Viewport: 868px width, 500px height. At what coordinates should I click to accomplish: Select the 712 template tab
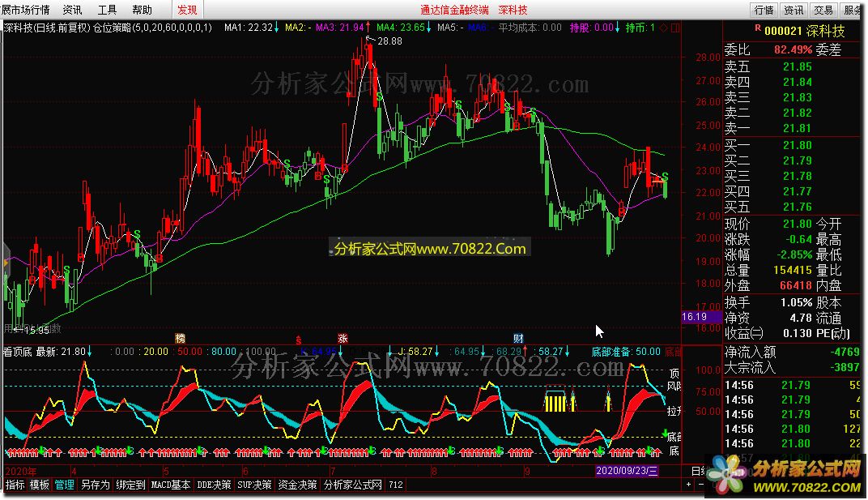(x=396, y=485)
